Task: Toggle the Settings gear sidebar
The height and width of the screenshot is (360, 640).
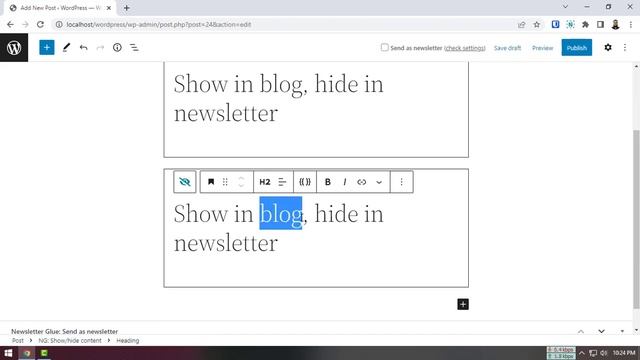Action: click(x=608, y=48)
